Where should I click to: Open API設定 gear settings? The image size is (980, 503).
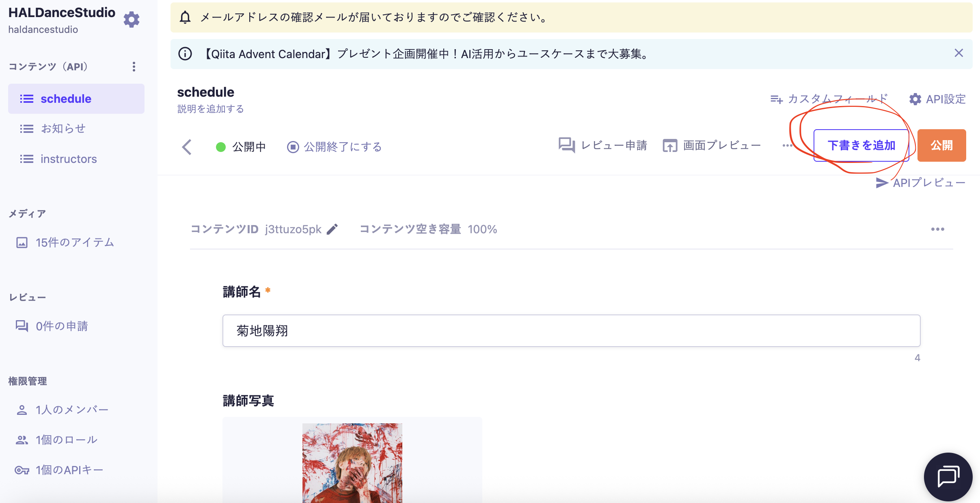(937, 99)
